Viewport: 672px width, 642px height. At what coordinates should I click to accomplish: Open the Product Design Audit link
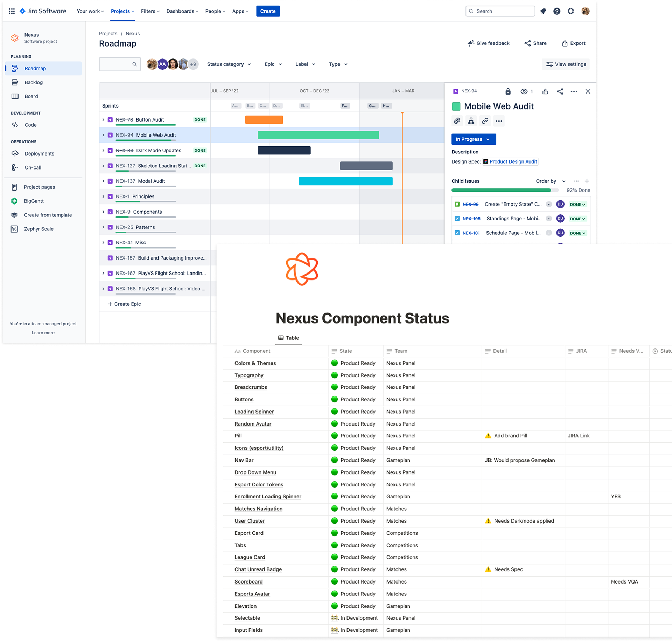point(513,161)
